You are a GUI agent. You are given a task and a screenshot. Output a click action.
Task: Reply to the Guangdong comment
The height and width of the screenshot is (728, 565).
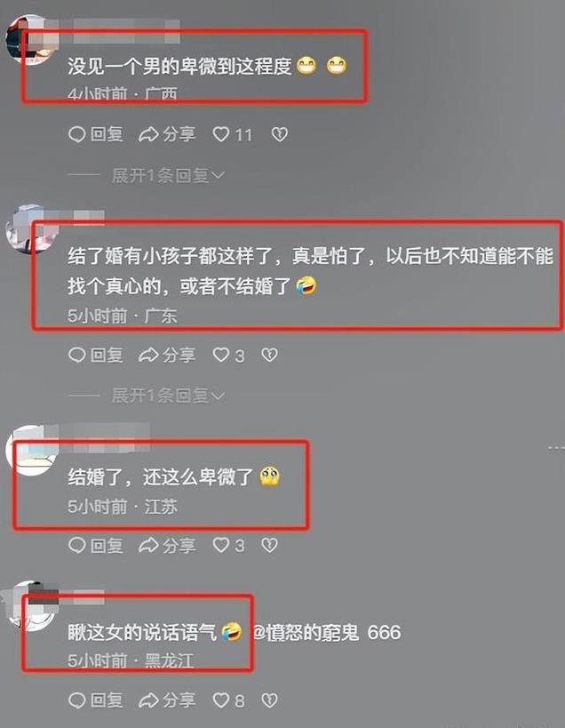[x=96, y=356]
